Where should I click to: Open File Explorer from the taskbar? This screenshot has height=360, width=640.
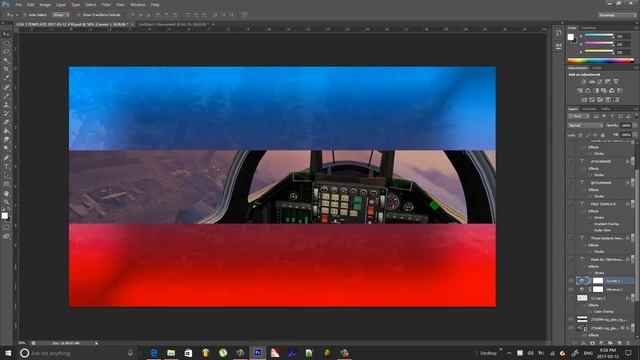(x=171, y=353)
